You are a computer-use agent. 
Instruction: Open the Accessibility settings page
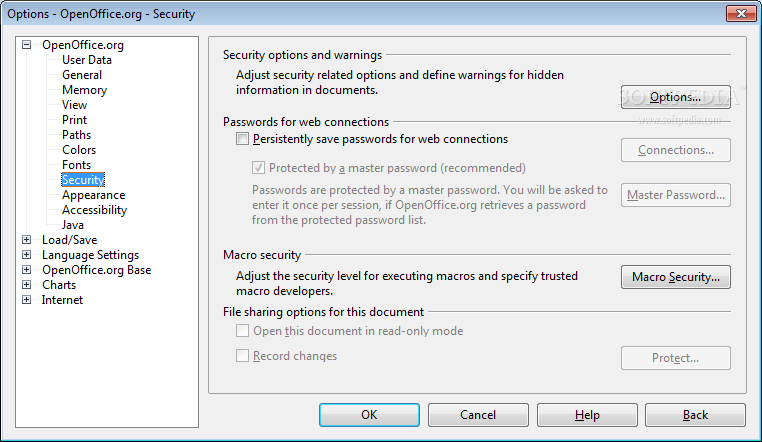(x=94, y=210)
